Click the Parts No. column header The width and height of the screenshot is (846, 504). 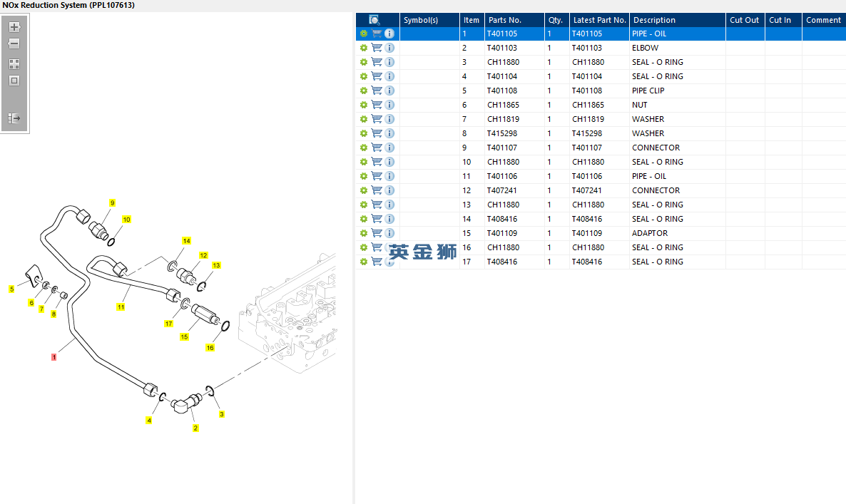[515, 20]
